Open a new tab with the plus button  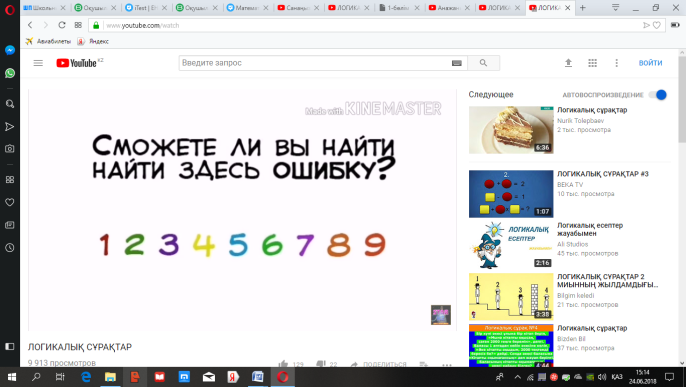[582, 8]
